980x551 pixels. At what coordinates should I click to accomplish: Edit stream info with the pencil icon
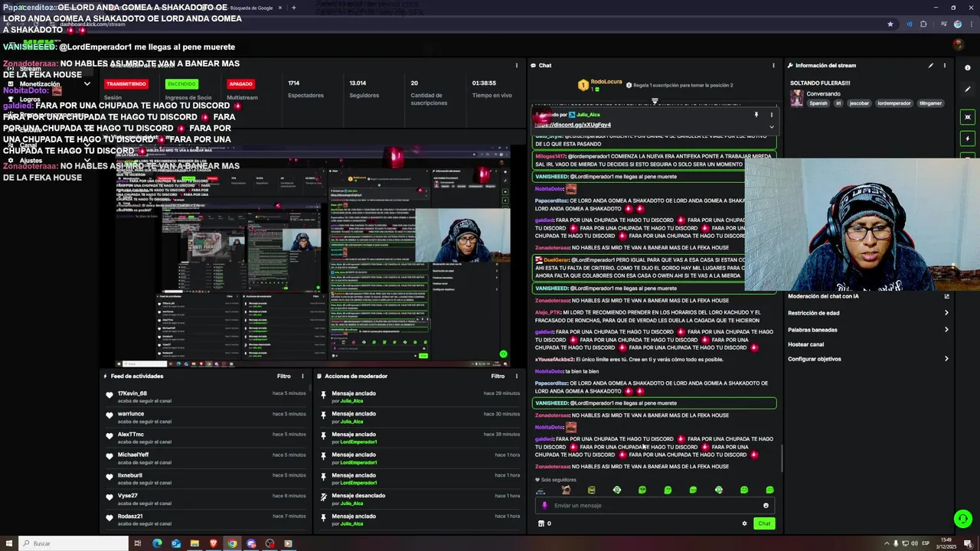pyautogui.click(x=931, y=65)
